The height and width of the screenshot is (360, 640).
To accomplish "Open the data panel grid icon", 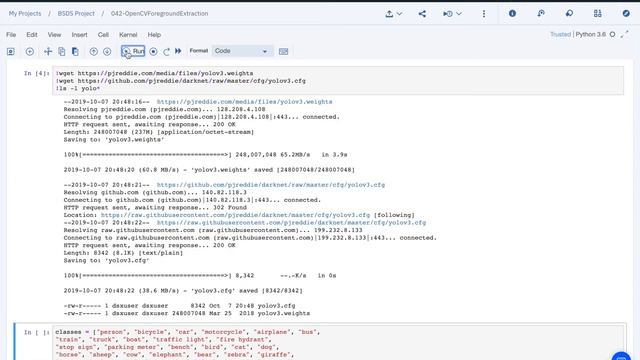I will click(598, 13).
